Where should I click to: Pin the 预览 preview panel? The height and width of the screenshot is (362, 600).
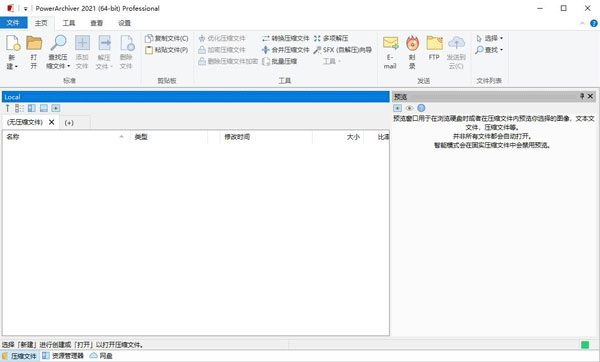(582, 96)
